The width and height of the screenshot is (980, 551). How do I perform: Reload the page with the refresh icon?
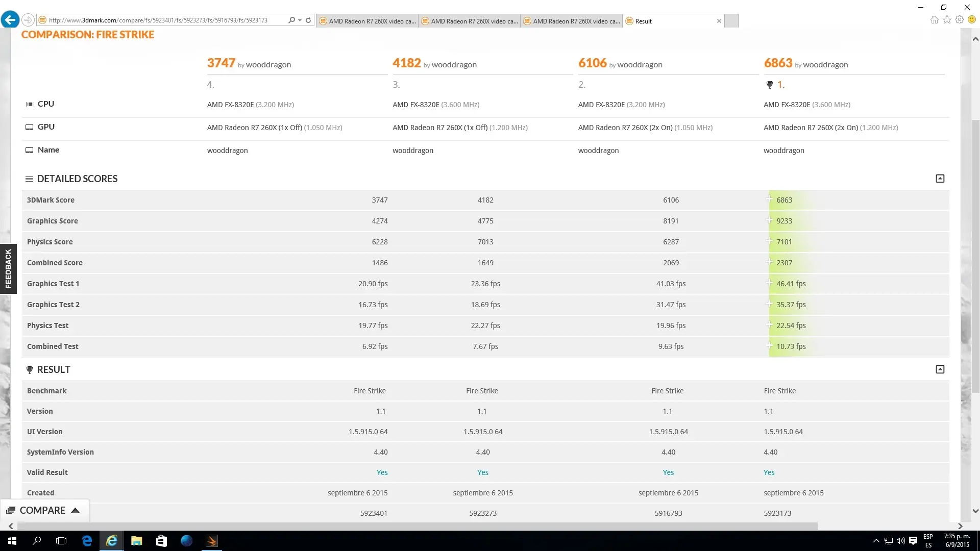(x=308, y=20)
